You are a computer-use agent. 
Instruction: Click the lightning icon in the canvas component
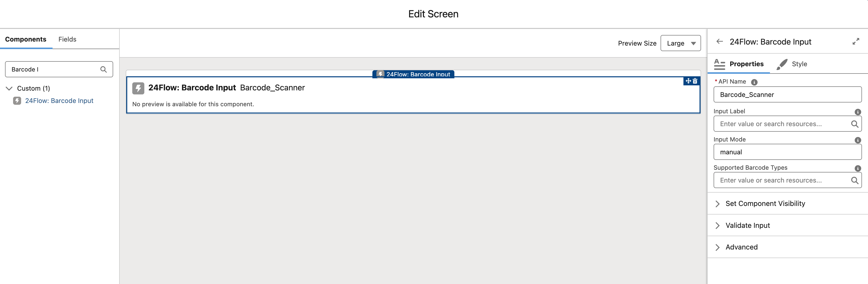pyautogui.click(x=138, y=88)
